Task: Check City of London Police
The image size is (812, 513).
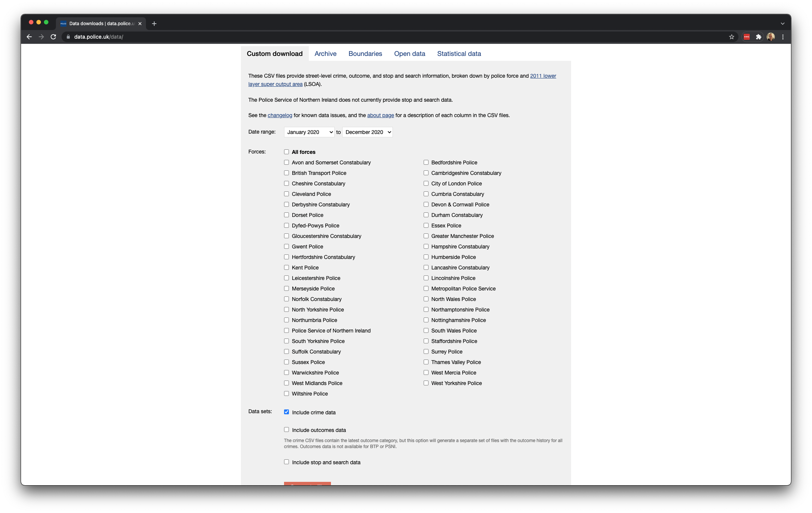Action: (x=426, y=184)
